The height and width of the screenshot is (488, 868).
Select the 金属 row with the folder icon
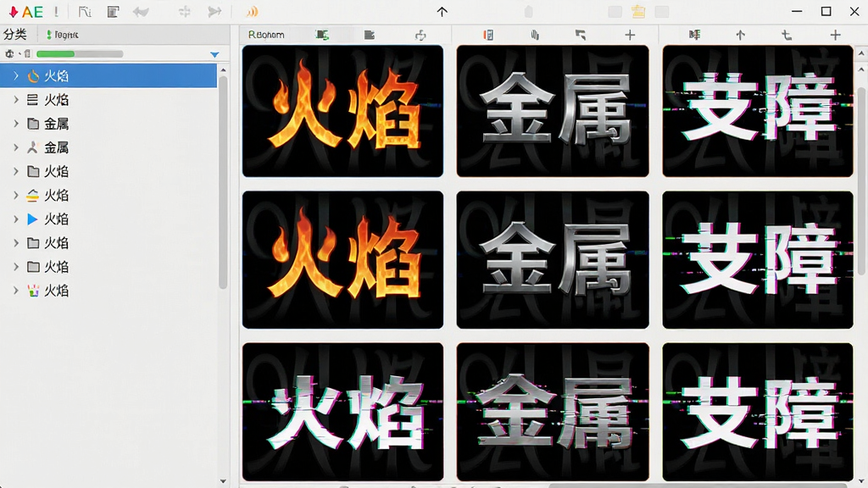pyautogui.click(x=108, y=124)
